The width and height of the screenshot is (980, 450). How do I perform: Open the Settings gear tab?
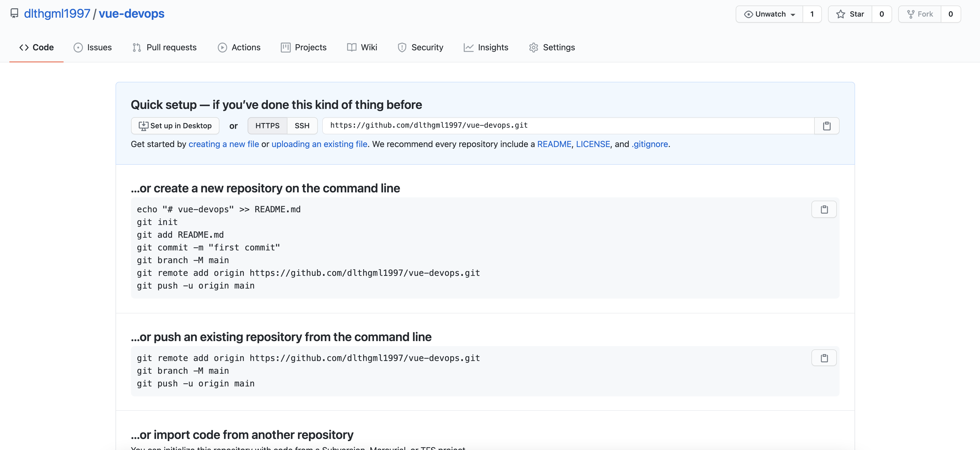pos(552,48)
